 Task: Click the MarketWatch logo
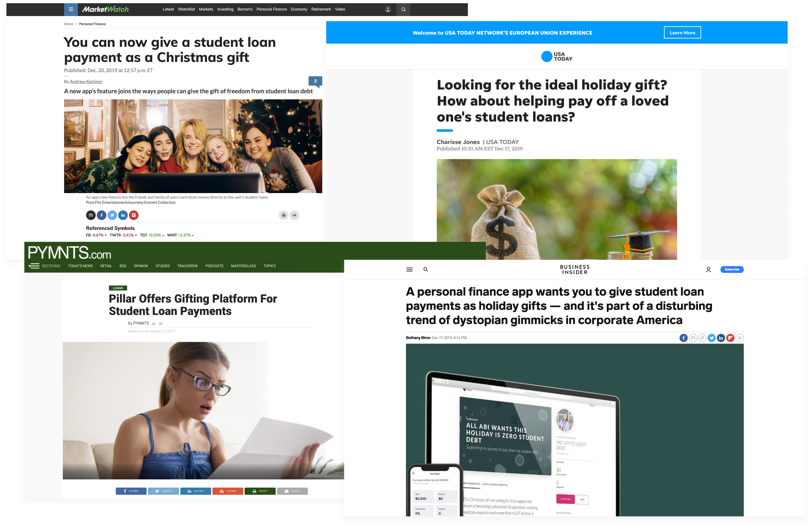pyautogui.click(x=105, y=9)
